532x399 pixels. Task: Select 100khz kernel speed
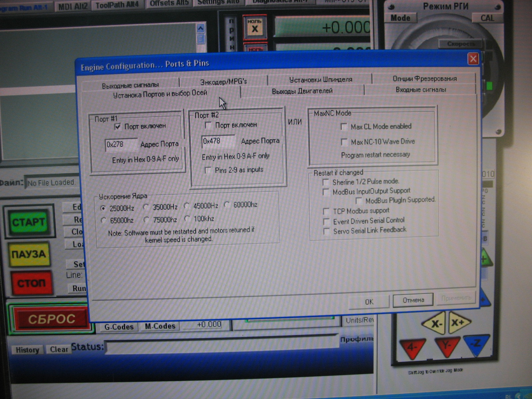click(187, 218)
